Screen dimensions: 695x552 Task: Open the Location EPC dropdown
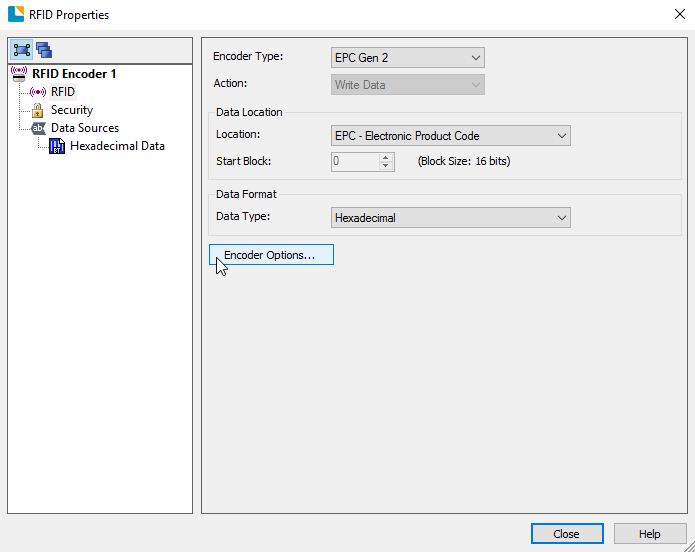point(450,136)
